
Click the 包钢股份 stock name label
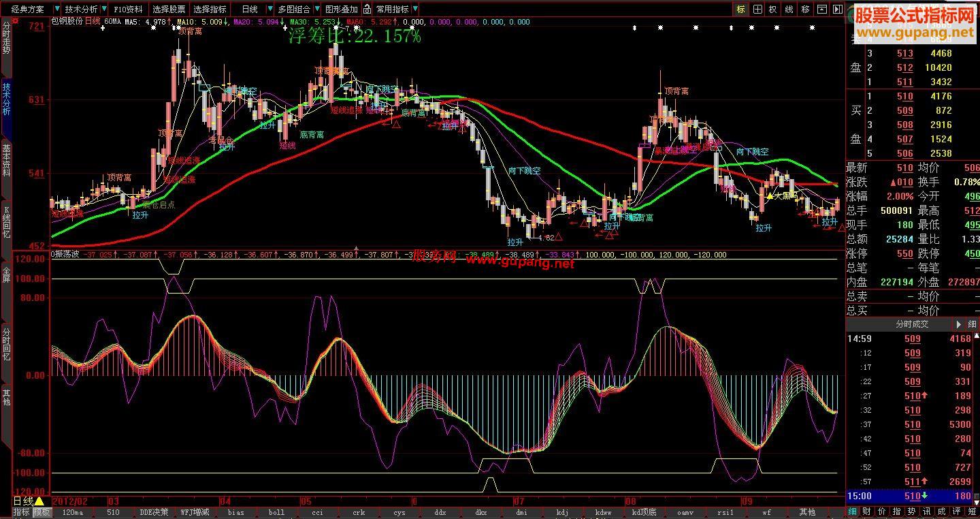67,22
